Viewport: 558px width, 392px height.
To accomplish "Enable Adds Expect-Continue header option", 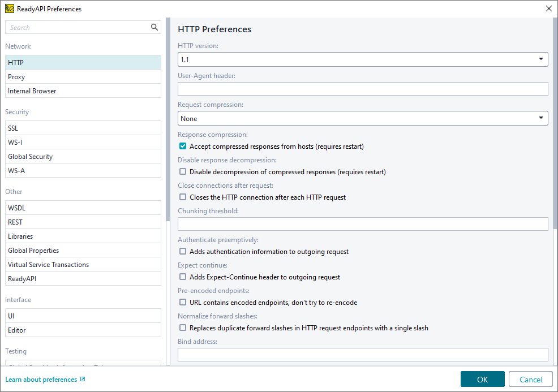I will point(183,277).
